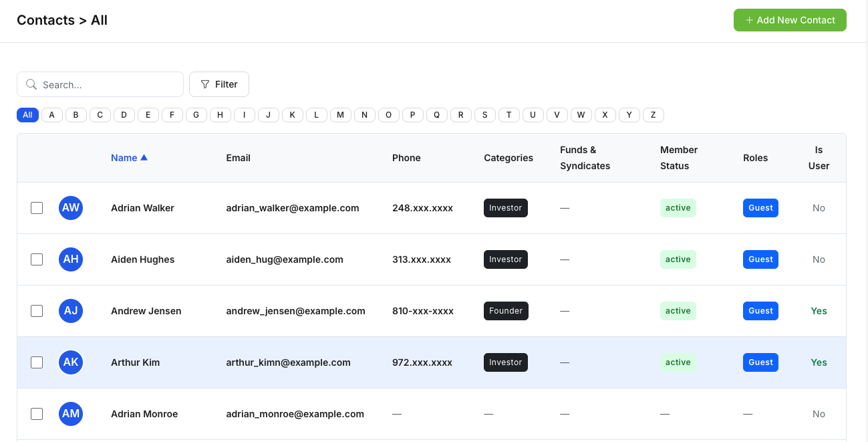Show the All contacts alphabet tab

tap(27, 115)
